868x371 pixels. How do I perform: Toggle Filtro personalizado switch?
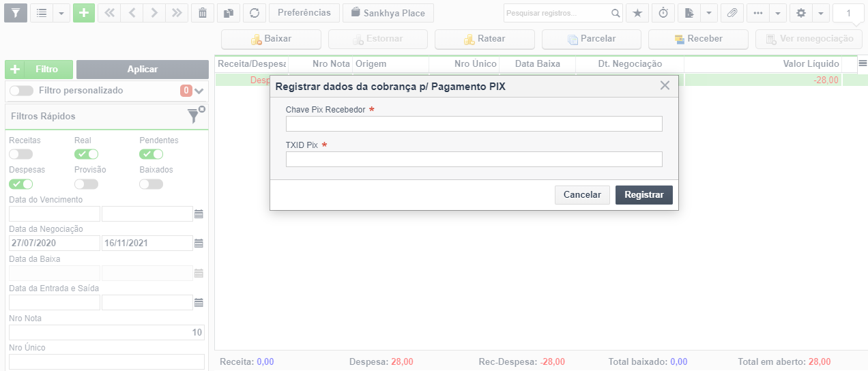[21, 90]
